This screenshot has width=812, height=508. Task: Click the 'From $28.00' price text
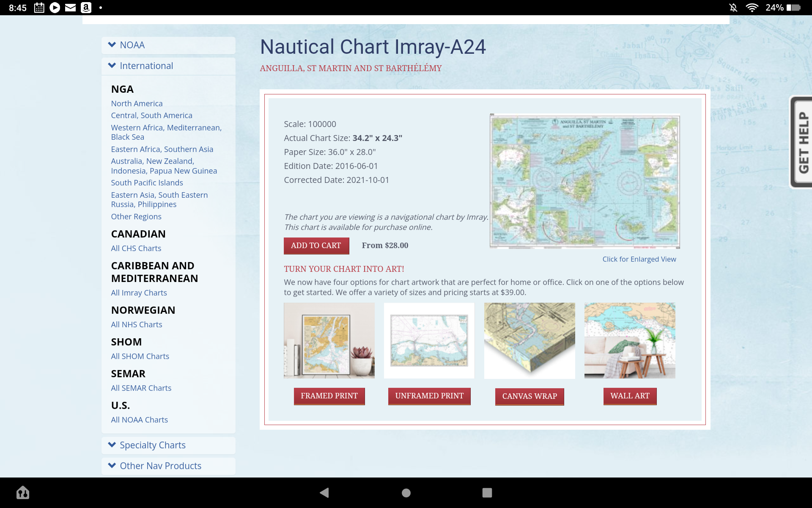pos(385,246)
